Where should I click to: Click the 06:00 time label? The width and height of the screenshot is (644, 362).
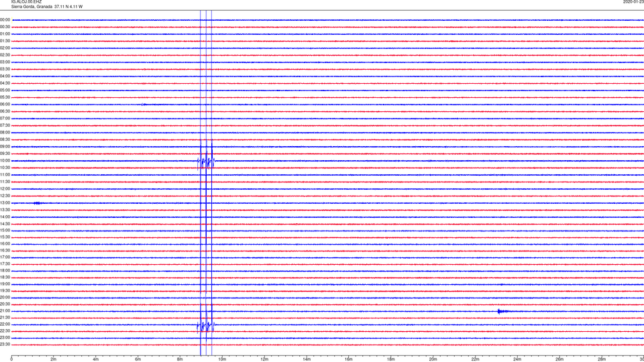(5, 105)
